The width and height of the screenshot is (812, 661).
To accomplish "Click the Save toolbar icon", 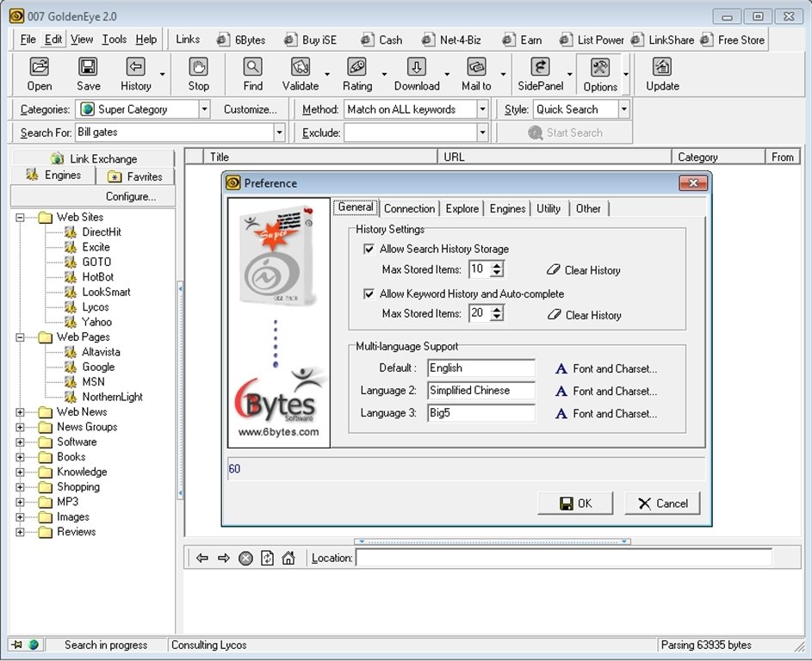I will pos(88,67).
